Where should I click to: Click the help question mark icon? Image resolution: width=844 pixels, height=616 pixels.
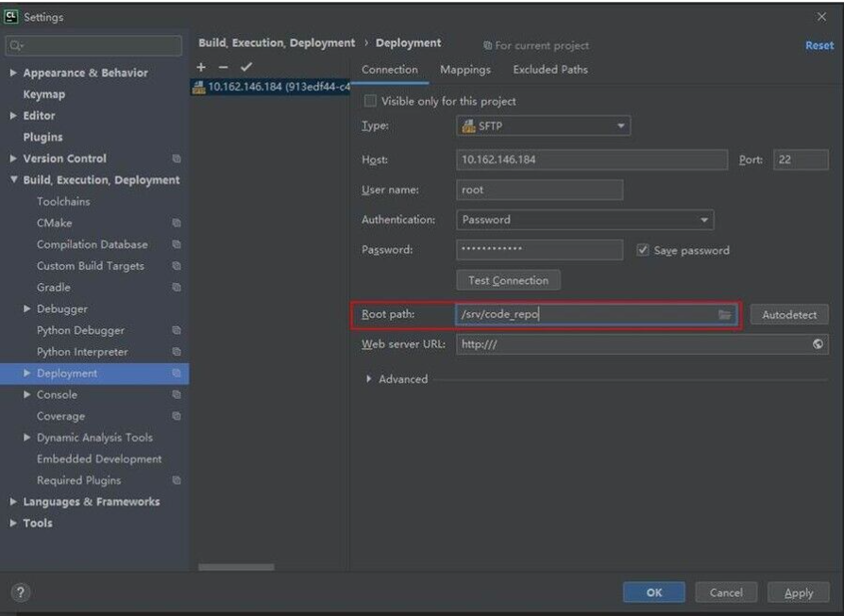click(21, 592)
